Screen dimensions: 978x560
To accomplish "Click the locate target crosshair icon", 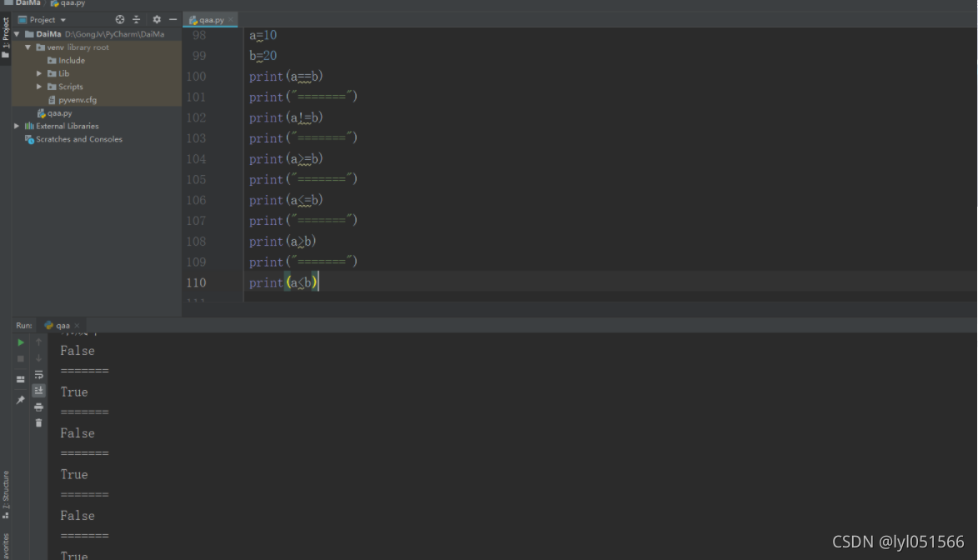I will tap(119, 19).
